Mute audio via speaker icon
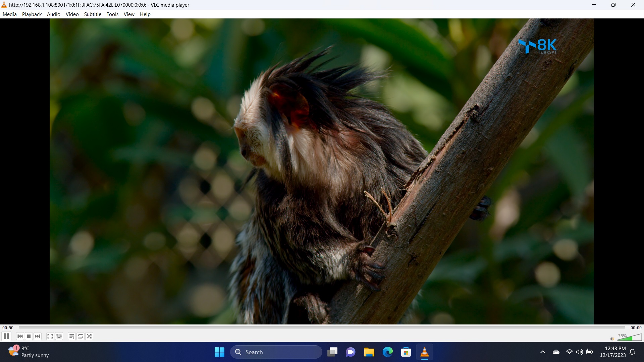This screenshot has width=644, height=362. click(612, 339)
